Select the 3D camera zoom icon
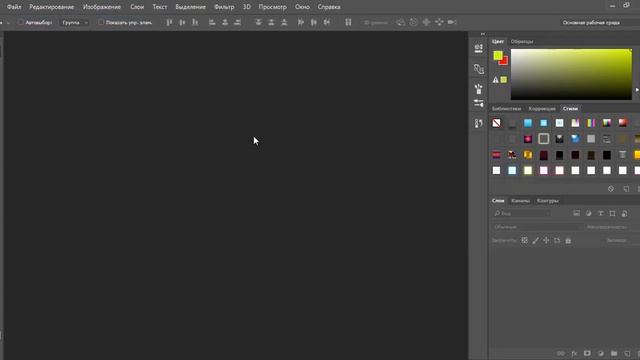Screen dimensions: 640x360 452,22
